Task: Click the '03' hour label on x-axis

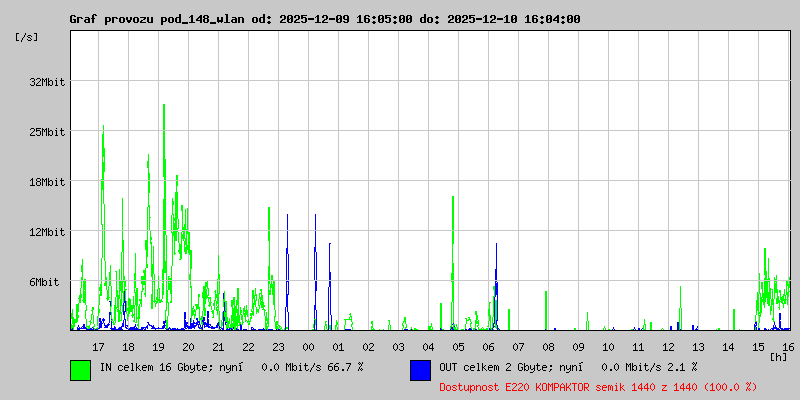Action: (x=398, y=347)
